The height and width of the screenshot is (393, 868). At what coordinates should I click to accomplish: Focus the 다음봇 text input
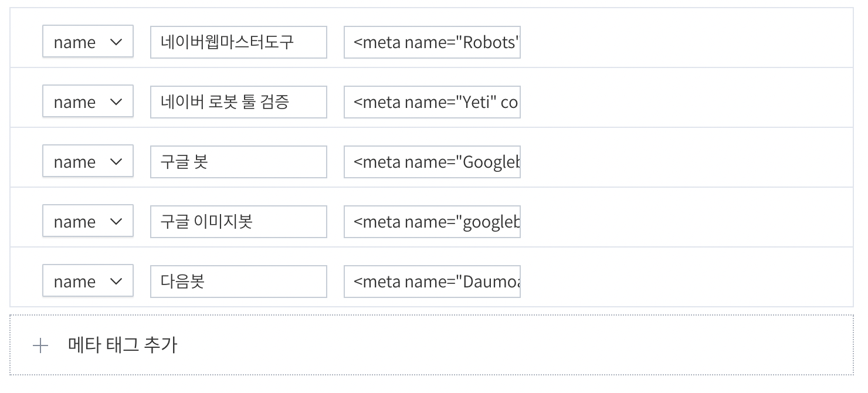click(x=238, y=282)
